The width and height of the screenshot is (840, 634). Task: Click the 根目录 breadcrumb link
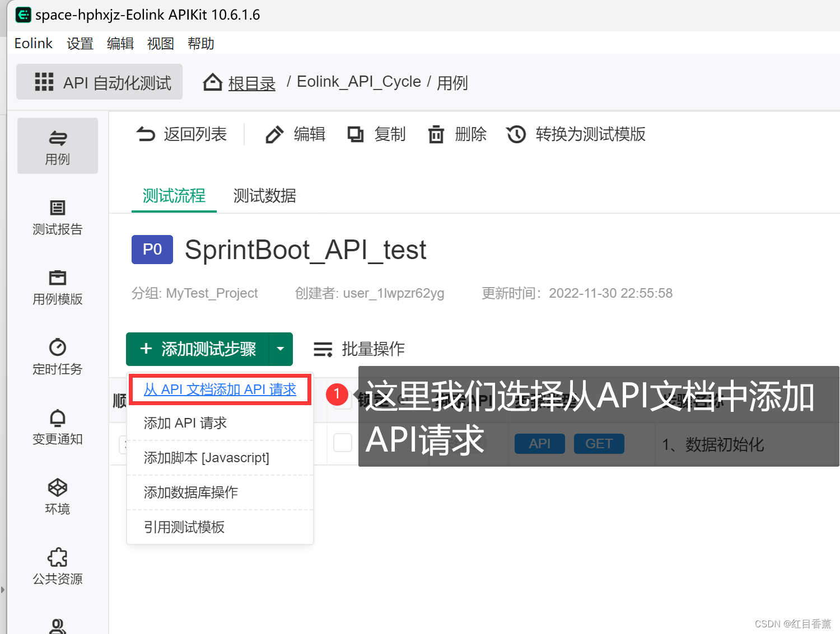coord(252,83)
